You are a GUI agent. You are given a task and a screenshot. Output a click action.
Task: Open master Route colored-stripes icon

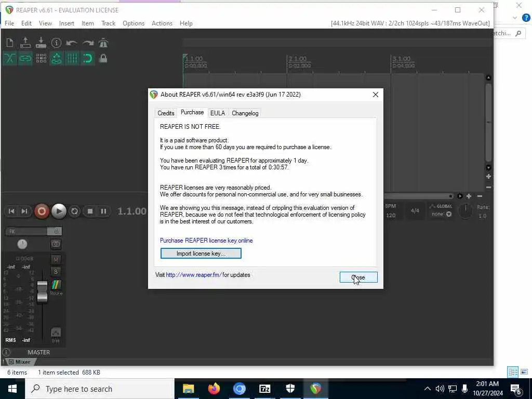coord(56,285)
